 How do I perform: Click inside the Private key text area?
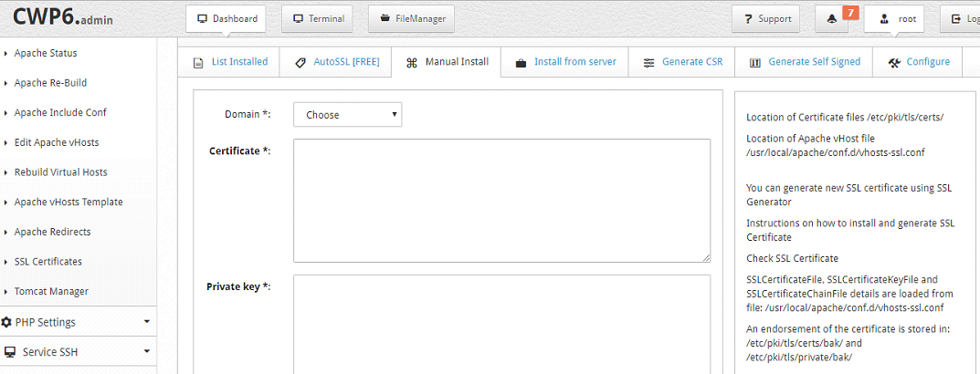(502, 324)
